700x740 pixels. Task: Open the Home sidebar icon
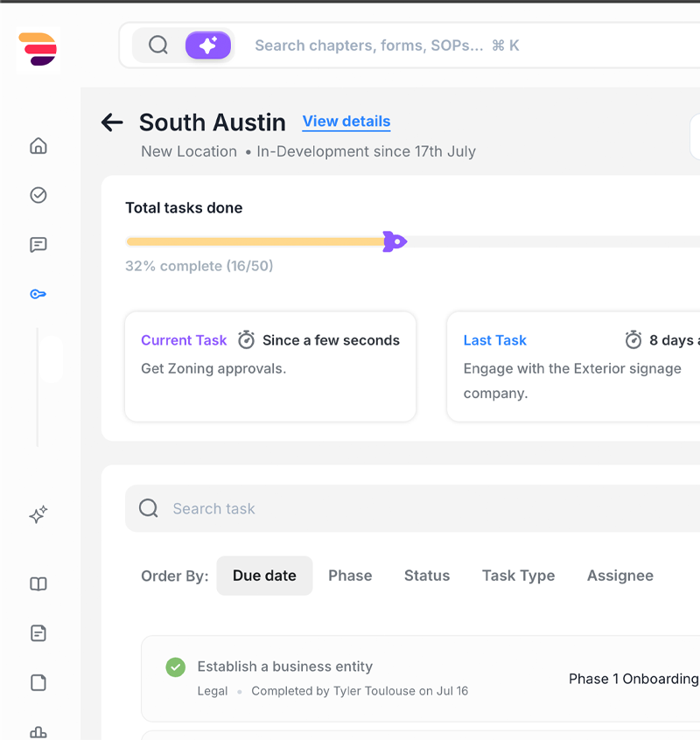coord(38,146)
